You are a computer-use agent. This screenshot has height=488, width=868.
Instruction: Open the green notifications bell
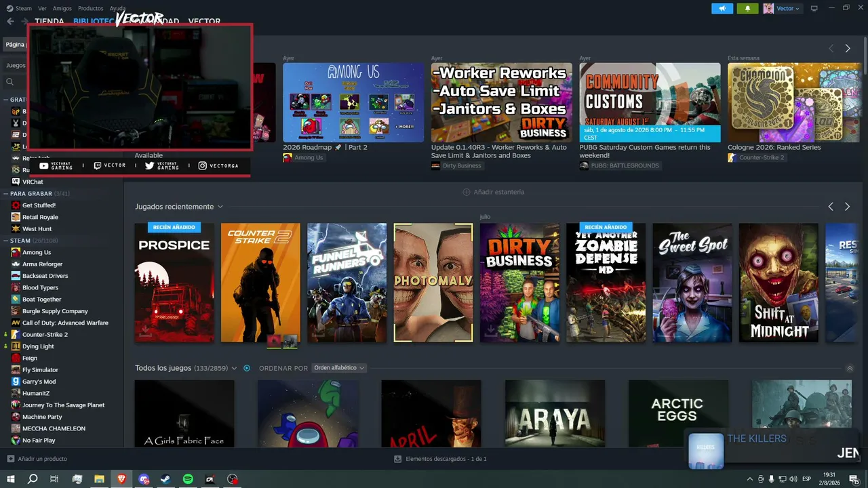click(x=747, y=8)
